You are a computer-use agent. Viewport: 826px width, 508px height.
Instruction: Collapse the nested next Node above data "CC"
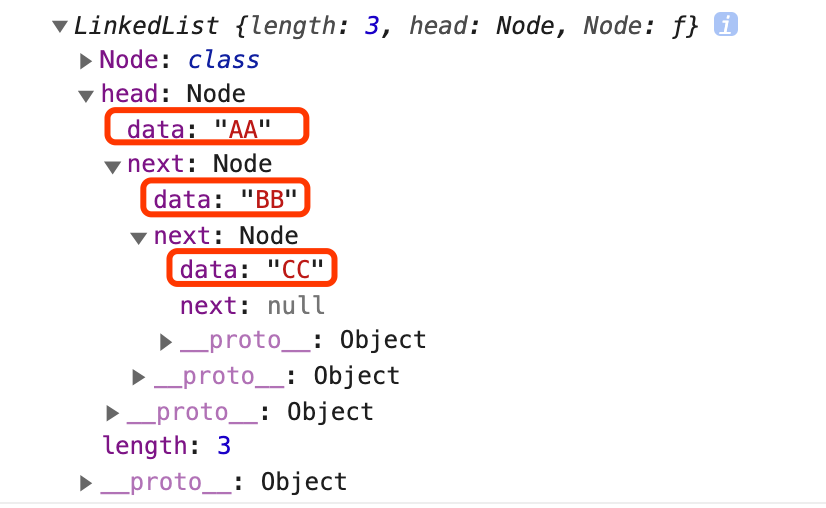tap(139, 237)
